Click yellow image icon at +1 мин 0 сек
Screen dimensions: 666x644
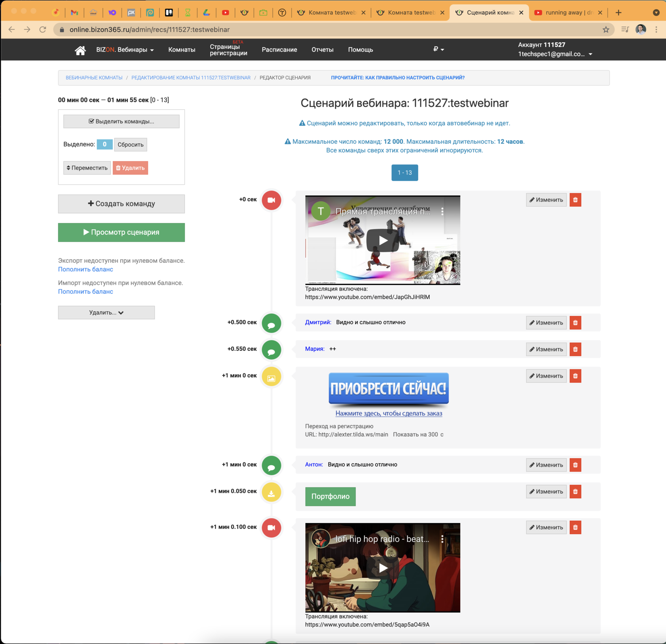point(271,376)
